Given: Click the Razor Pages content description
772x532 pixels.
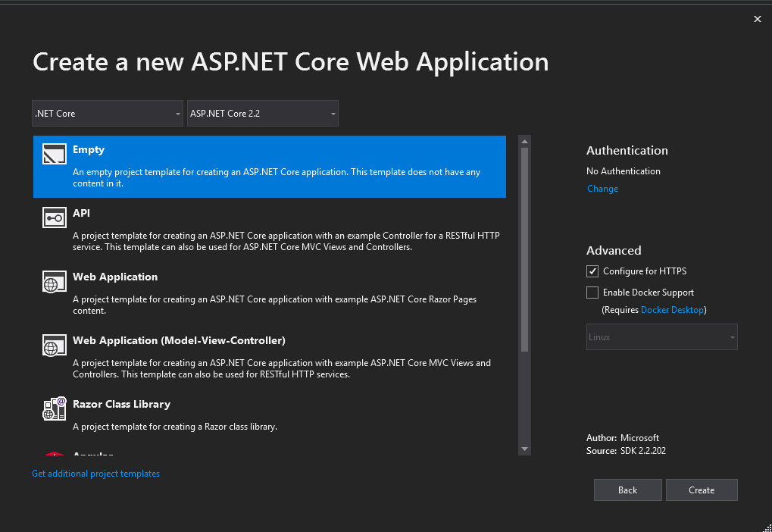Looking at the screenshot, I should [x=275, y=305].
